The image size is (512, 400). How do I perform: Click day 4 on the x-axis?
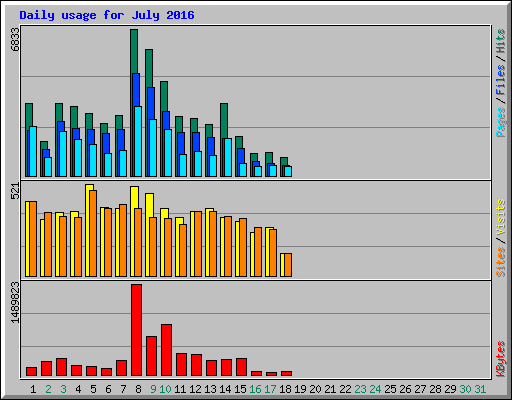78,389
